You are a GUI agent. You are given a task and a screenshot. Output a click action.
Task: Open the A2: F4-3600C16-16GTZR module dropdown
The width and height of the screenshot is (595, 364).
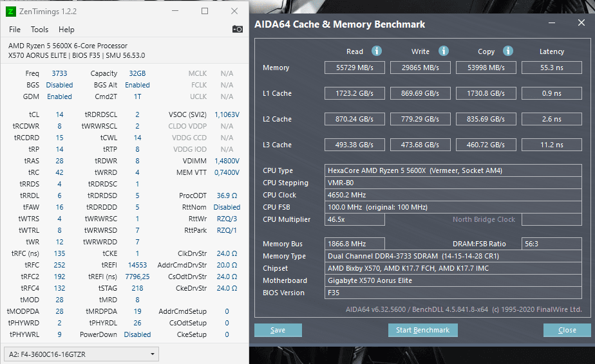[x=81, y=354]
